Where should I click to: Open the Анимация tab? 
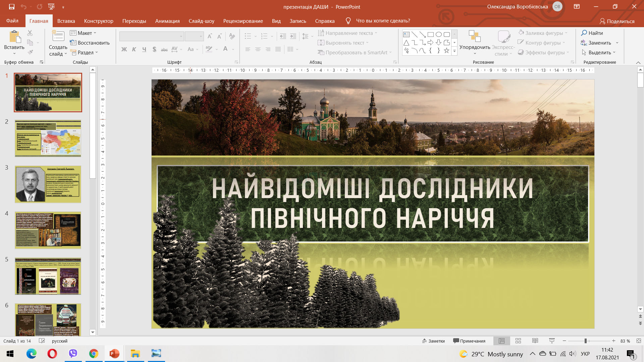(167, 21)
